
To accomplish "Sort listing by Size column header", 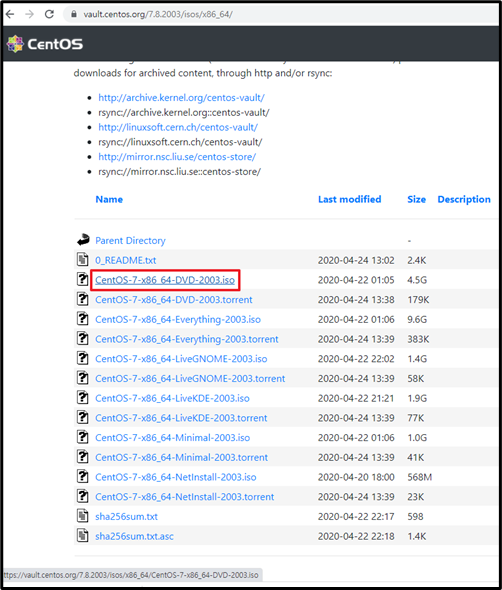I will point(417,199).
